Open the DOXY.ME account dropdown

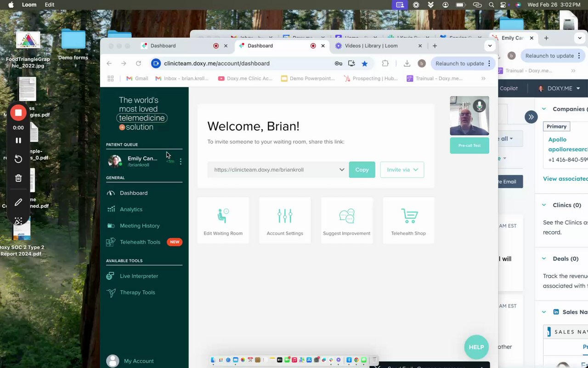(559, 88)
